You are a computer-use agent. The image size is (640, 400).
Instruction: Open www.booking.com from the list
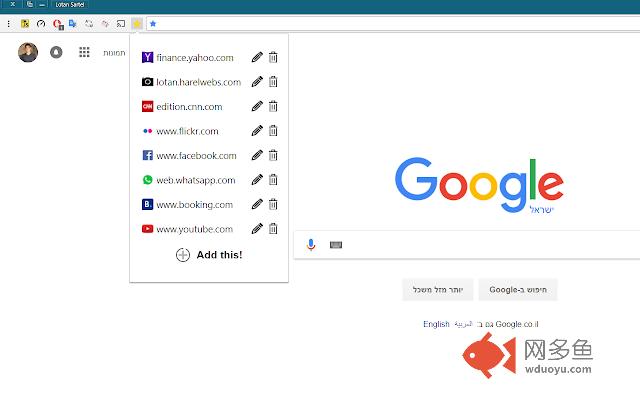(187, 204)
